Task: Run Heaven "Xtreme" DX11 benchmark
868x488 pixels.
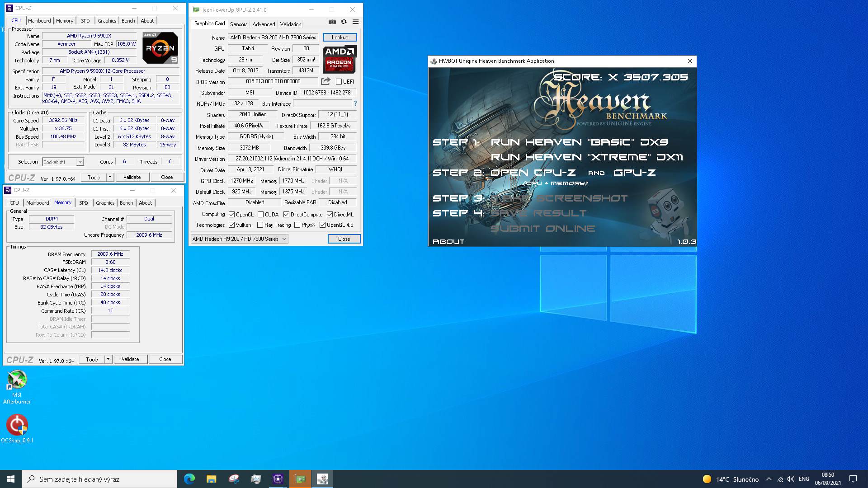Action: coord(587,157)
